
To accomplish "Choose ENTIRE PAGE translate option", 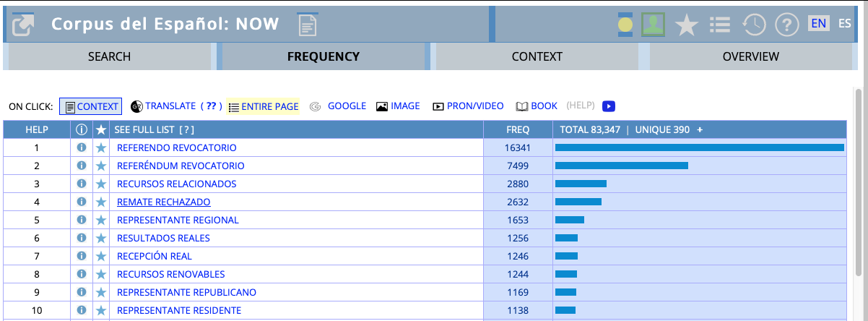I will coord(264,106).
